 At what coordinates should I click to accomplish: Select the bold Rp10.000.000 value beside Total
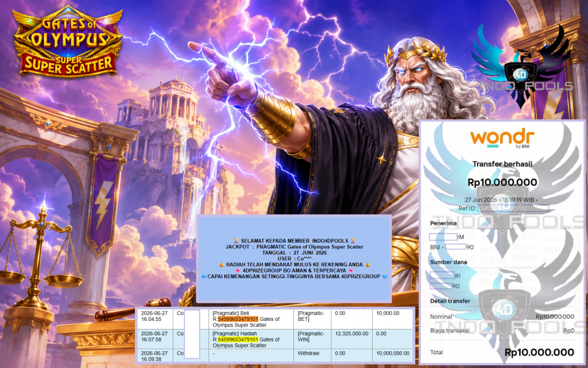[539, 352]
